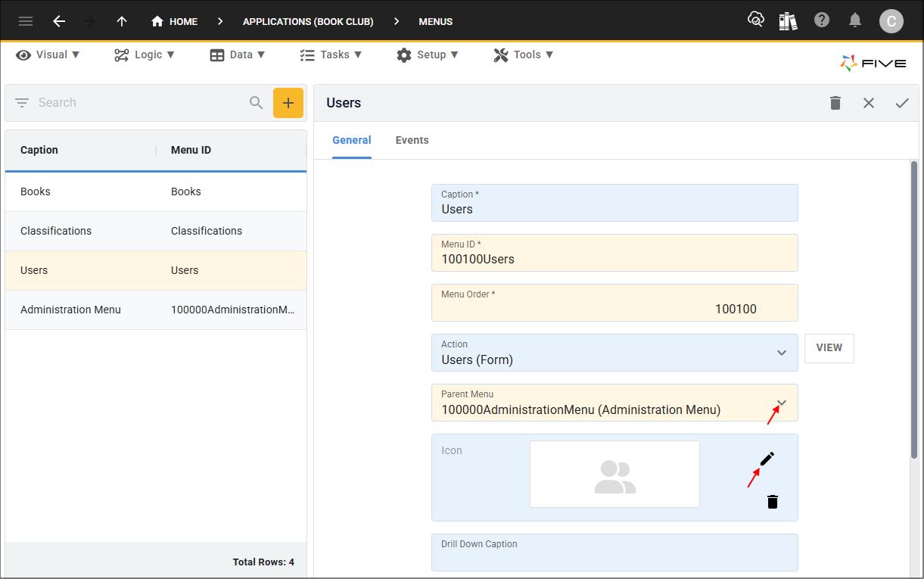Click the forward arrow in the header
The height and width of the screenshot is (579, 924).
pos(89,21)
